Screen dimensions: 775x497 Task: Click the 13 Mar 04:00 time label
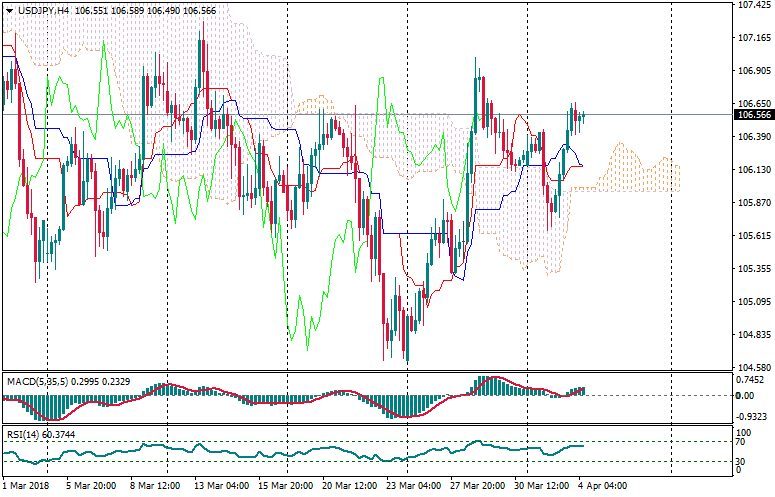(222, 486)
